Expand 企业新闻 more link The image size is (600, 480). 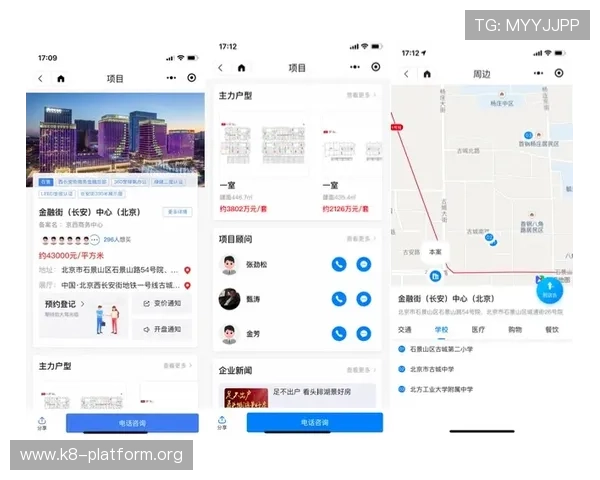(x=362, y=370)
